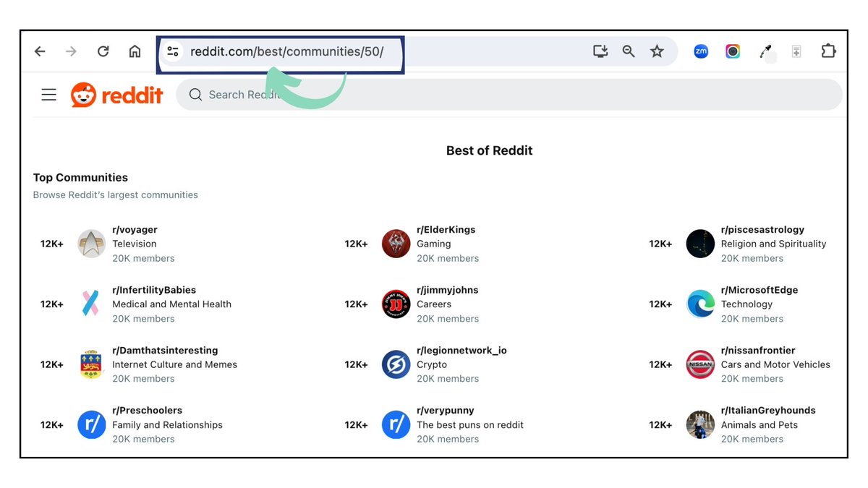Image resolution: width=868 pixels, height=488 pixels.
Task: Open site information icon in address bar
Action: click(173, 51)
